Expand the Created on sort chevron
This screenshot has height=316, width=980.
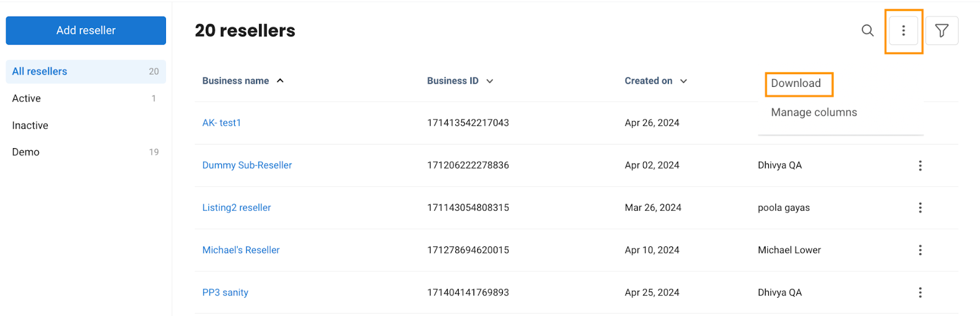coord(684,81)
